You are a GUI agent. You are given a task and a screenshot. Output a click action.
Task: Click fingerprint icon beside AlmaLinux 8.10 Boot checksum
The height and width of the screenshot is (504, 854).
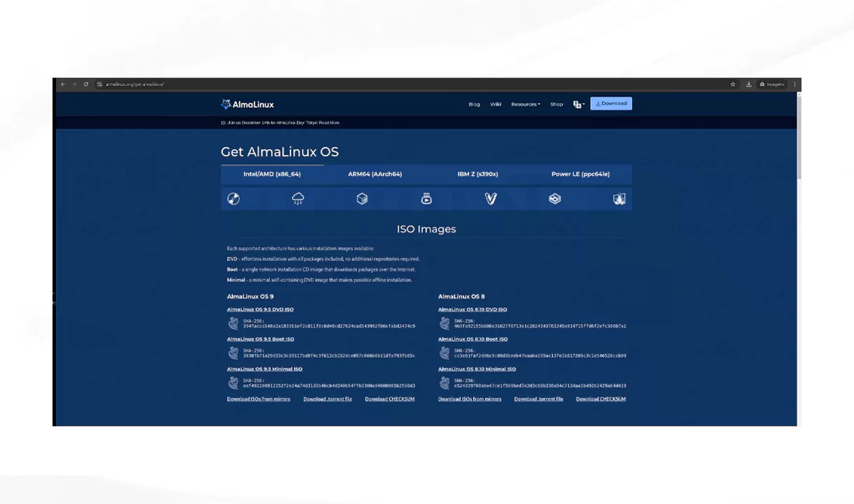(444, 353)
